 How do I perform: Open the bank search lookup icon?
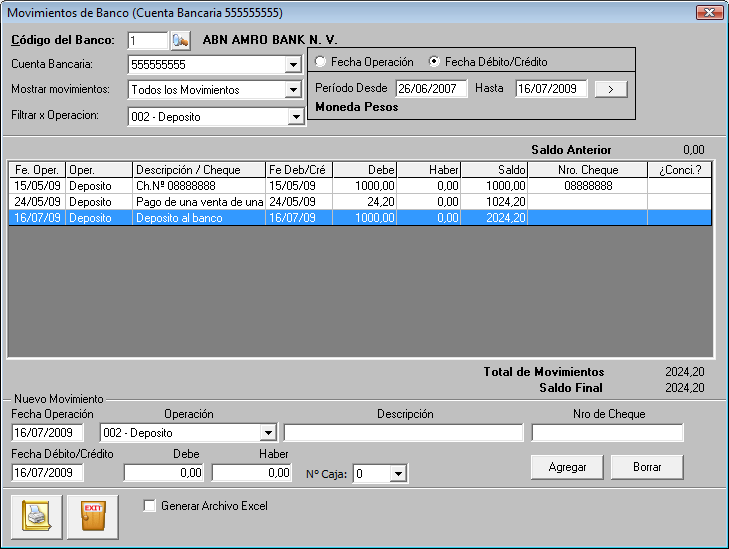pyautogui.click(x=180, y=41)
